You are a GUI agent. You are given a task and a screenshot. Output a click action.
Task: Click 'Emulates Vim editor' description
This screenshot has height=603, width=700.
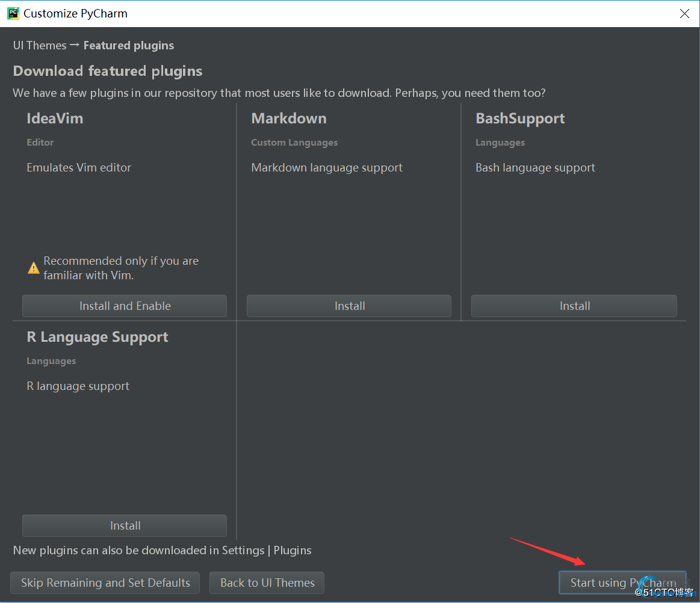pos(79,167)
